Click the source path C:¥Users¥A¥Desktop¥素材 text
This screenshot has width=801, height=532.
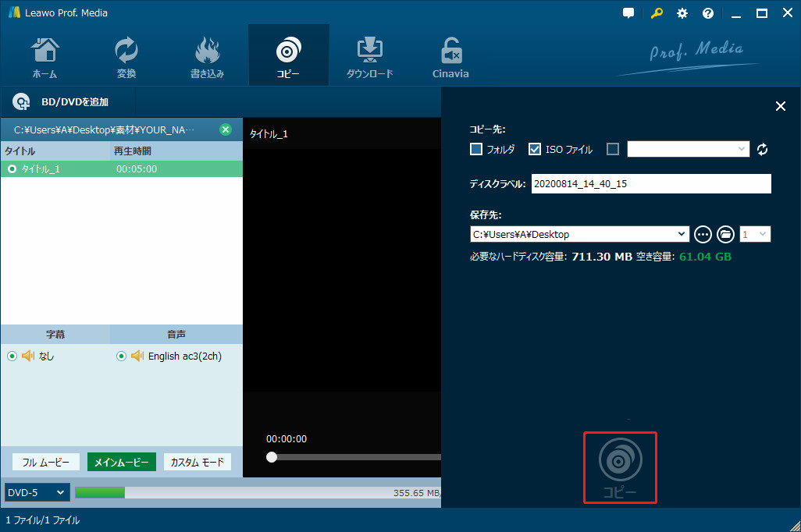tap(104, 130)
